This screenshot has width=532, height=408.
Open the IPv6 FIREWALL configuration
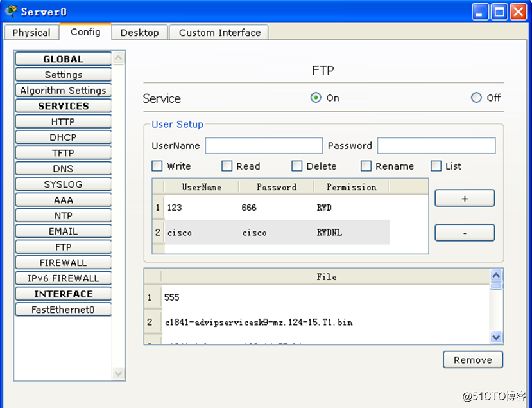click(63, 278)
